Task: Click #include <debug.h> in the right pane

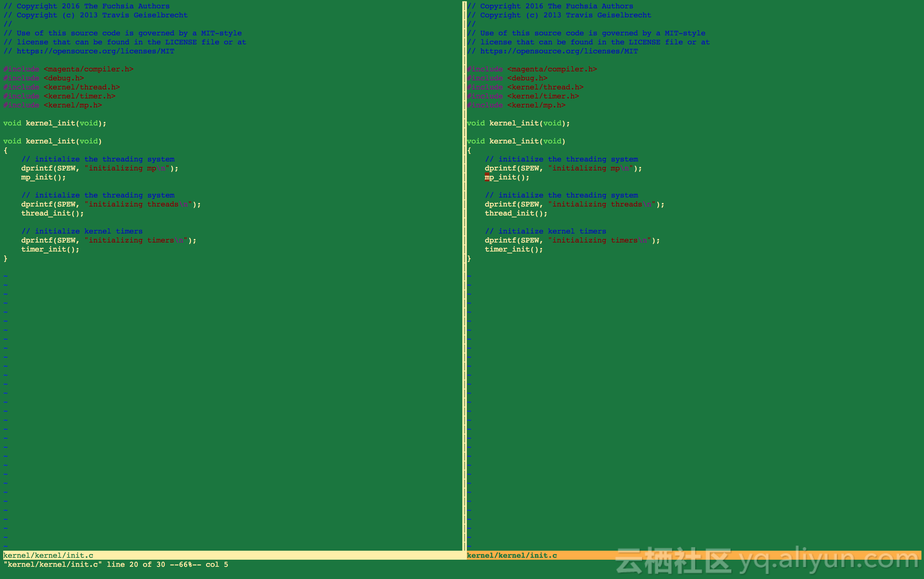Action: pos(507,78)
